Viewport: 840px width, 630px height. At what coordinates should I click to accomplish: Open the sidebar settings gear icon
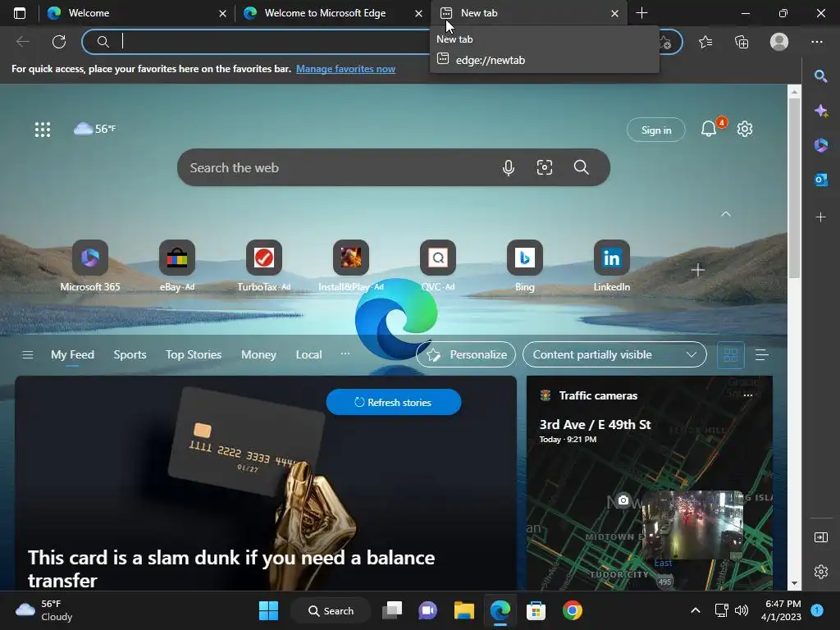(x=820, y=572)
